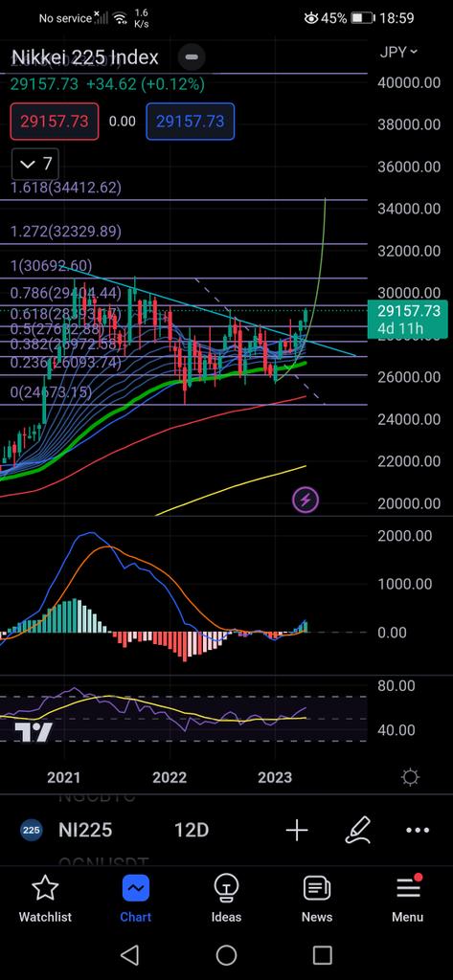Tap the 2022 time axis label
Image resolution: width=453 pixels, height=980 pixels.
(x=170, y=777)
